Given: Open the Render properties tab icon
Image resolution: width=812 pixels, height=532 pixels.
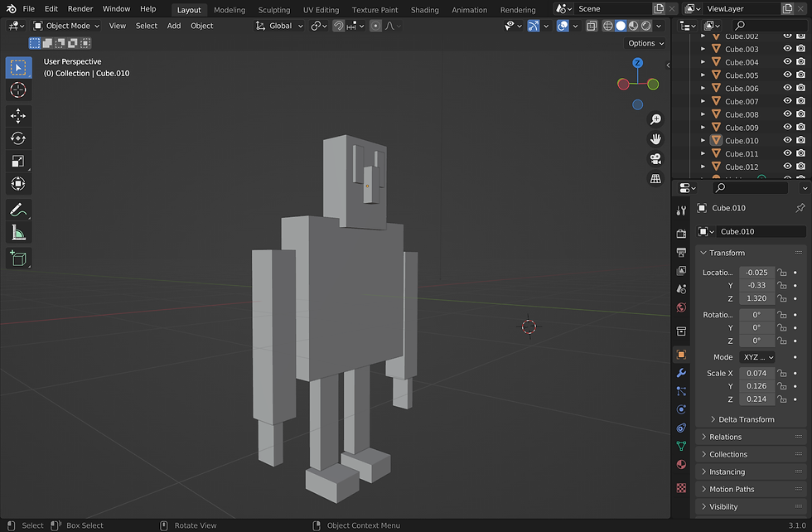Looking at the screenshot, I should [681, 234].
